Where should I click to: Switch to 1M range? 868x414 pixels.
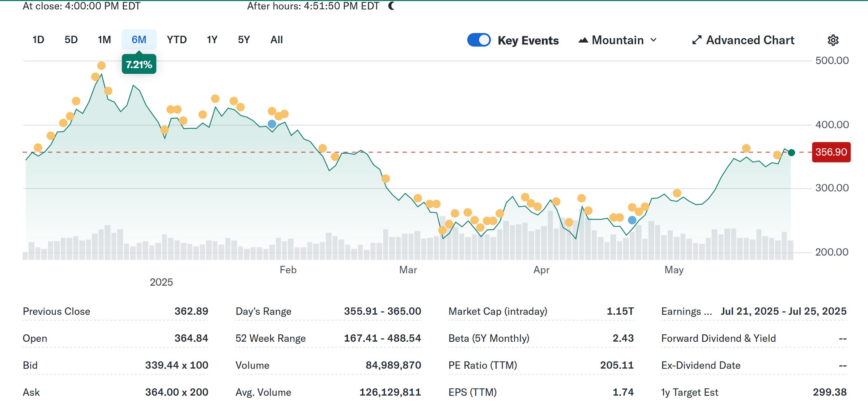coord(104,39)
